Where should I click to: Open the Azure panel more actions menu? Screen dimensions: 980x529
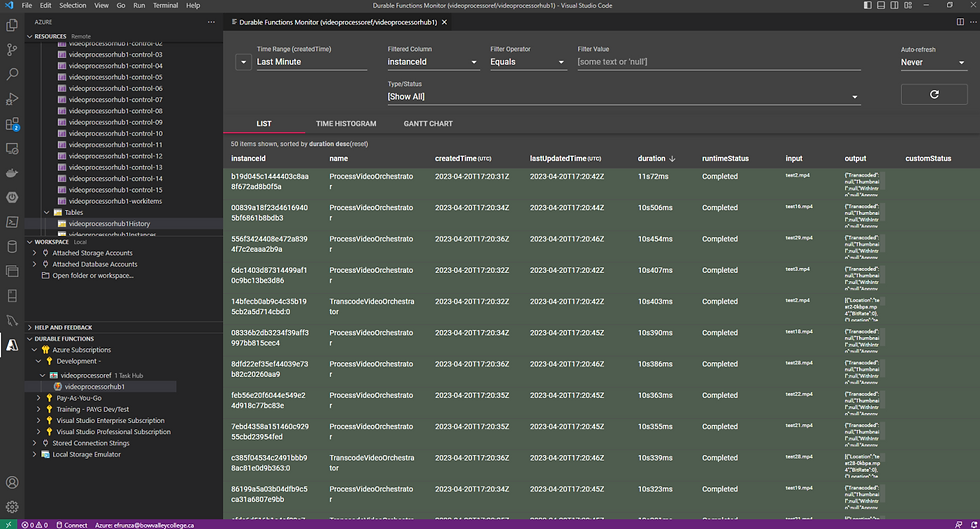pyautogui.click(x=211, y=22)
